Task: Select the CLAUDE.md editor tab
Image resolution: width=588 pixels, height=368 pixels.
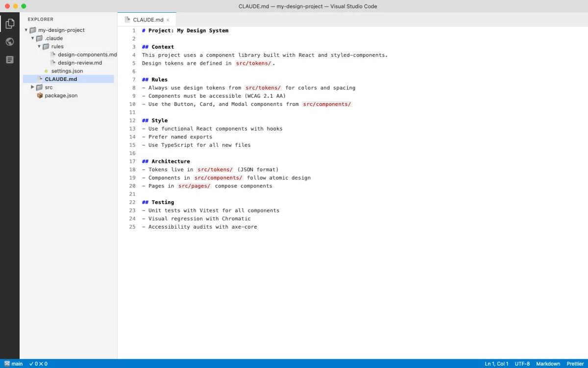Action: click(x=147, y=20)
